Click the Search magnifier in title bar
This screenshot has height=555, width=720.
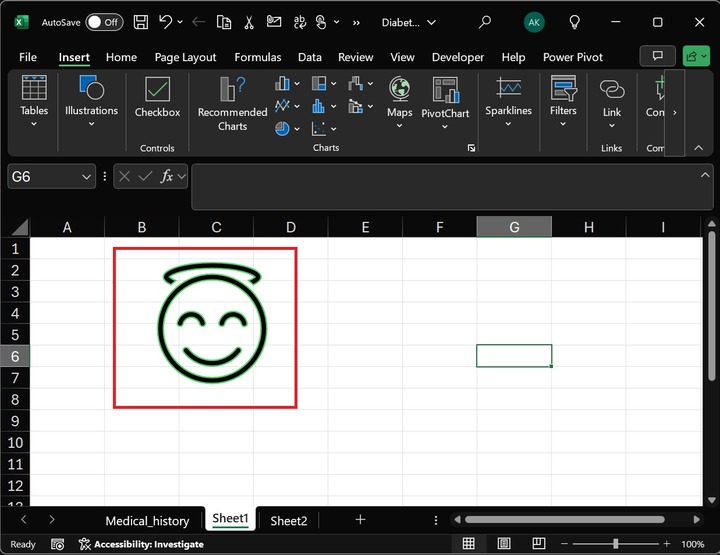(x=485, y=21)
